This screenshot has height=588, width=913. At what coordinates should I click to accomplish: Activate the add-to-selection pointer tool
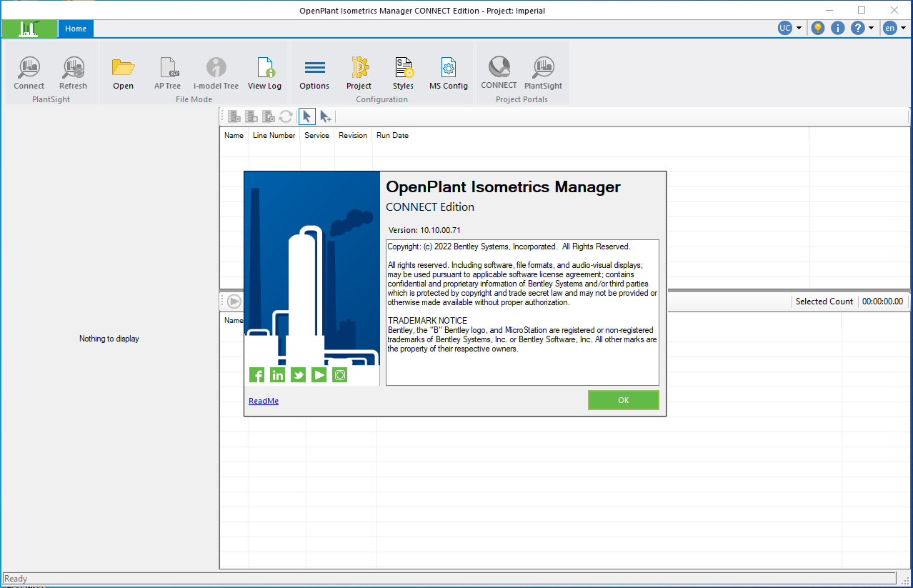pos(326,116)
